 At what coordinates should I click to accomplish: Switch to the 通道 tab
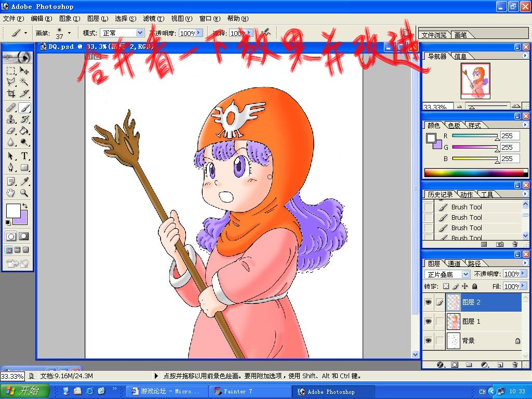[x=454, y=263]
